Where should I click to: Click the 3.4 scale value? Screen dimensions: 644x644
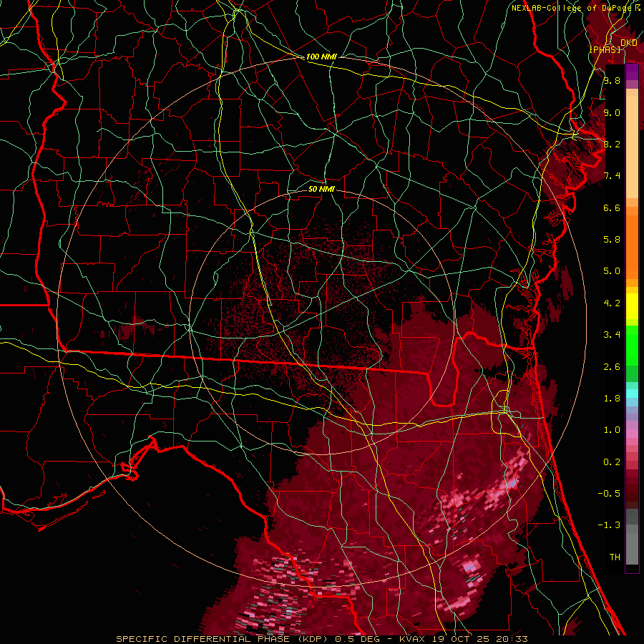(612, 335)
